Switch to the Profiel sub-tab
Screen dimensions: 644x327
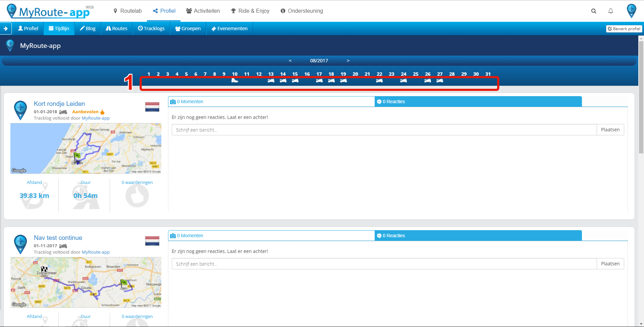pyautogui.click(x=28, y=28)
